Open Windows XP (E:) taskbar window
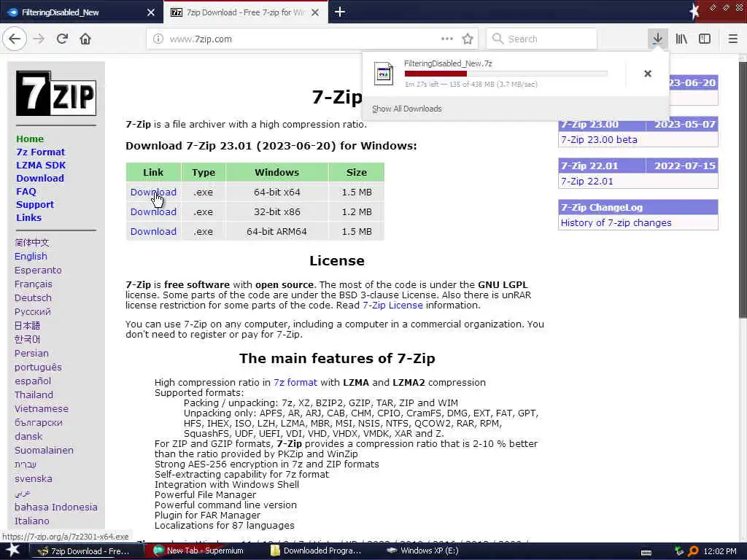Image resolution: width=747 pixels, height=560 pixels. pos(424,551)
